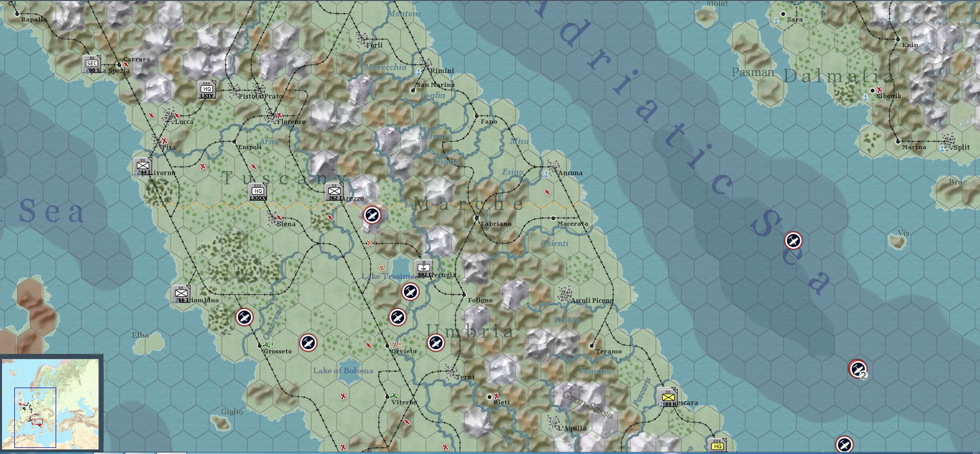This screenshot has height=454, width=980.
Task: Click the port anchor icon at Ancona
Action: click(546, 174)
